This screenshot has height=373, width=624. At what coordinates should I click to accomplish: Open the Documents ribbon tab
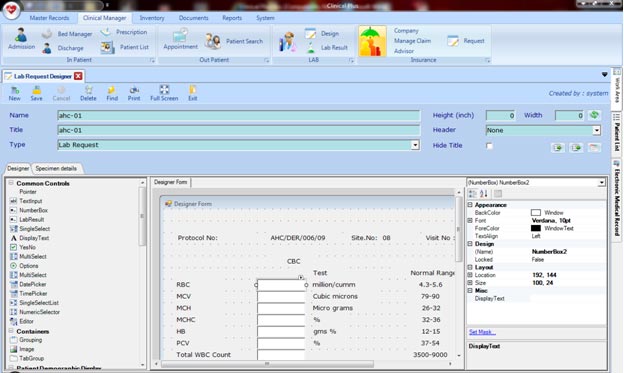click(193, 18)
